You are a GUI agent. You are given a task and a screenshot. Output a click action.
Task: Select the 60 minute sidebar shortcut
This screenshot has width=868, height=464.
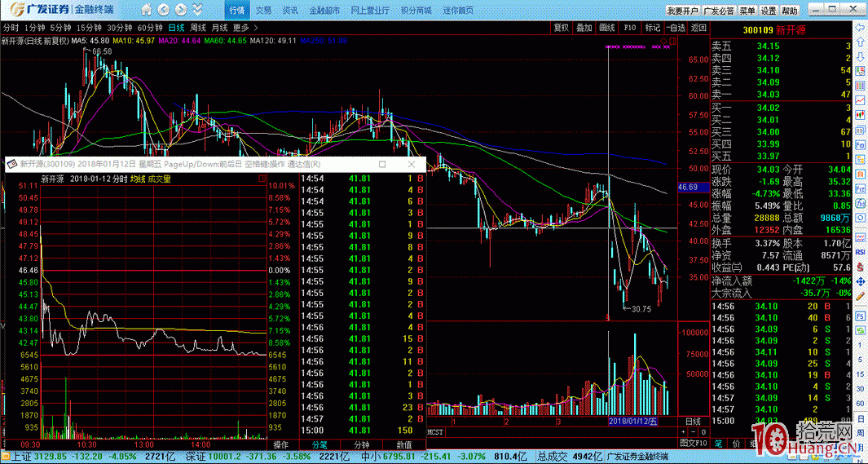coord(861,403)
